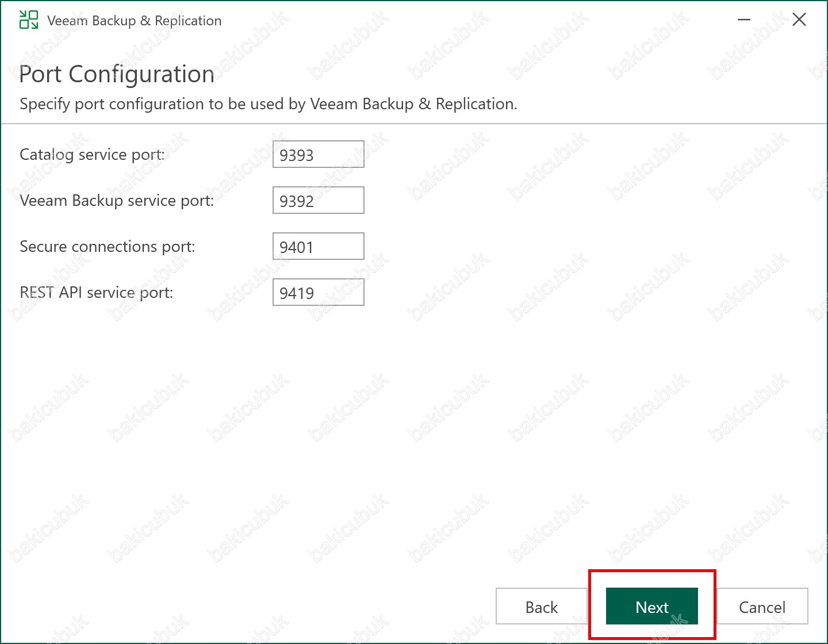Click the Next button
This screenshot has width=828, height=644.
pos(651,606)
